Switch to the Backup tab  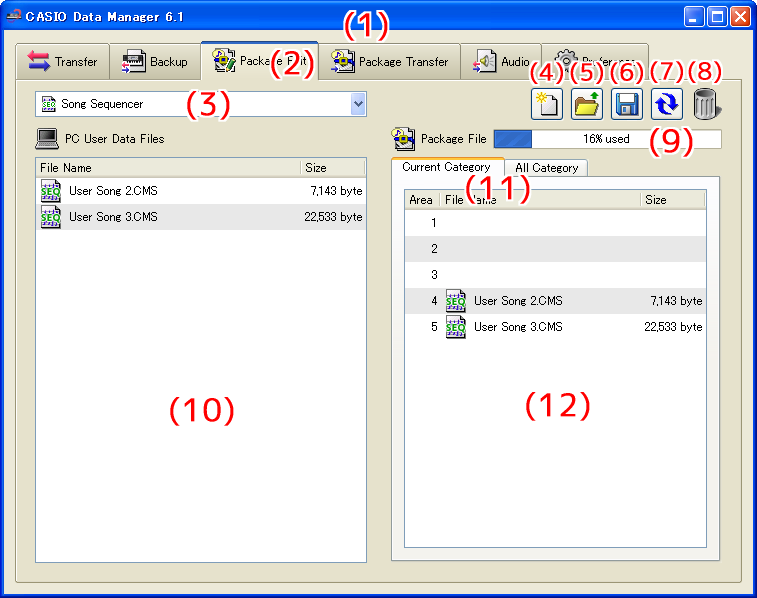click(155, 61)
